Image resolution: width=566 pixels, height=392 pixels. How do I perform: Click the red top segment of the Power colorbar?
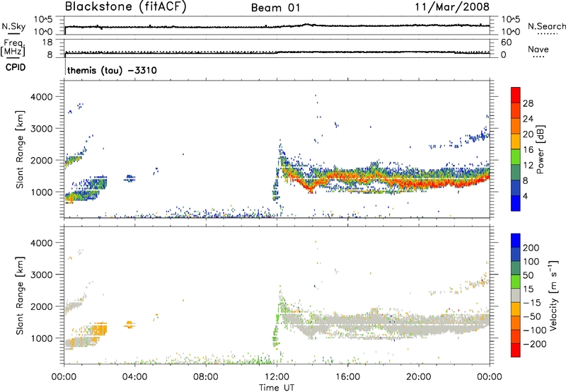[516, 95]
